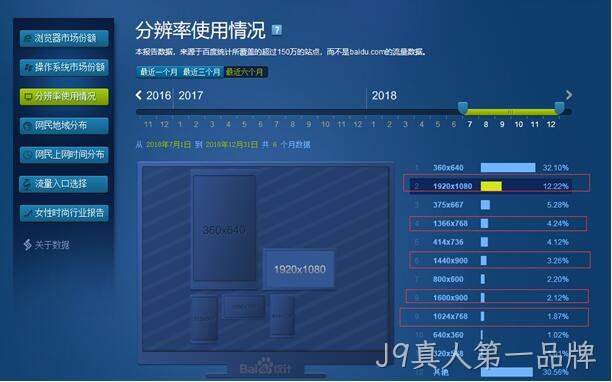This screenshot has height=382, width=612.
Task: Click the 2018 year label
Action: coord(384,96)
